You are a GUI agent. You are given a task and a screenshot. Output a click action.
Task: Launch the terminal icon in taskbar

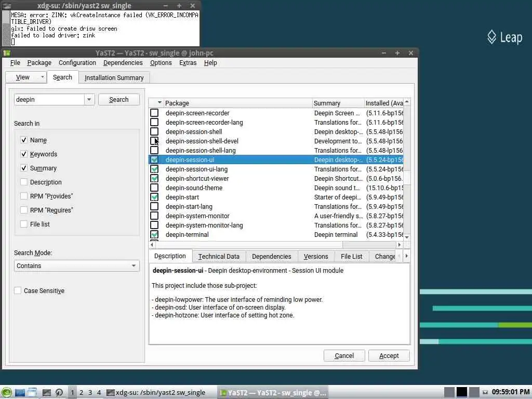coord(46,393)
